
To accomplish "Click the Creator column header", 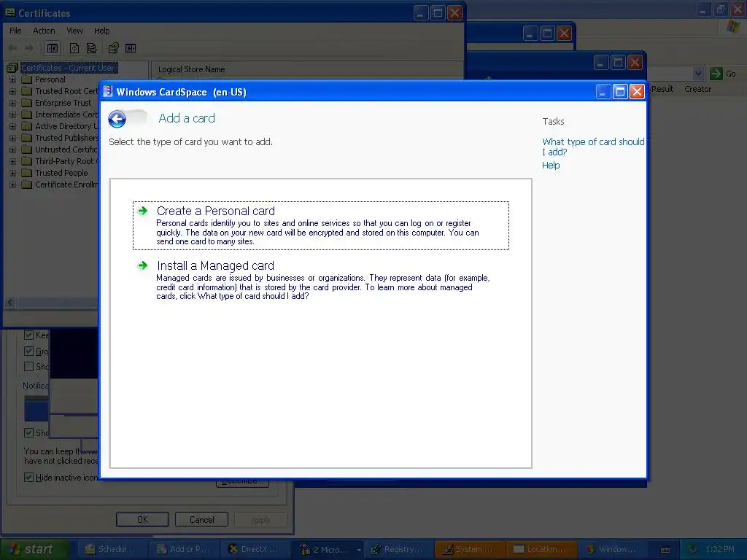I will tap(697, 89).
